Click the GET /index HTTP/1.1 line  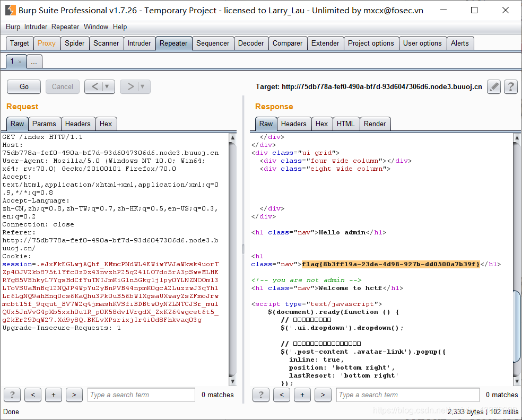pos(42,137)
